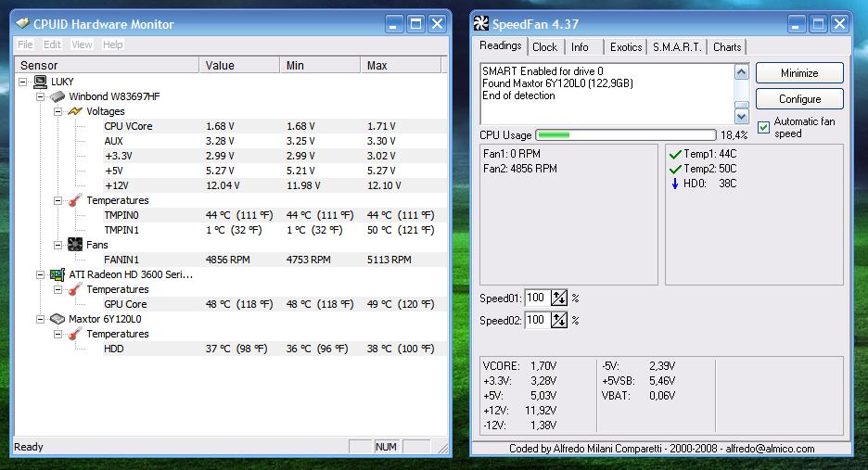Viewport: 868px width, 470px height.
Task: Open the File menu in Hardware Monitor
Action: 25,44
